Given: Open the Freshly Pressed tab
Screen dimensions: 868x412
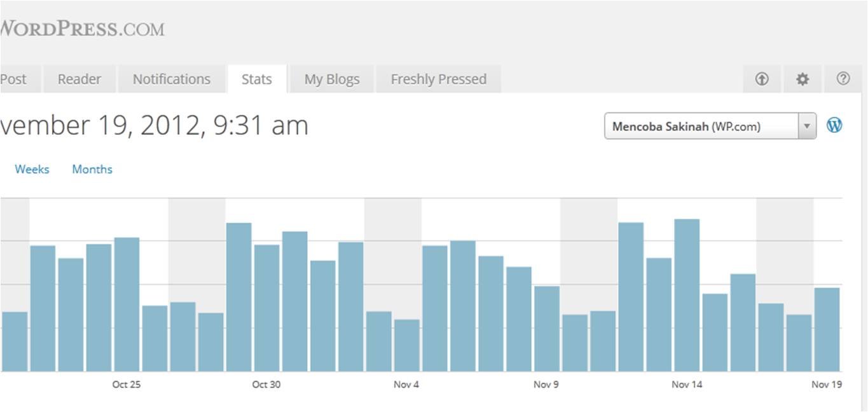Looking at the screenshot, I should 438,79.
